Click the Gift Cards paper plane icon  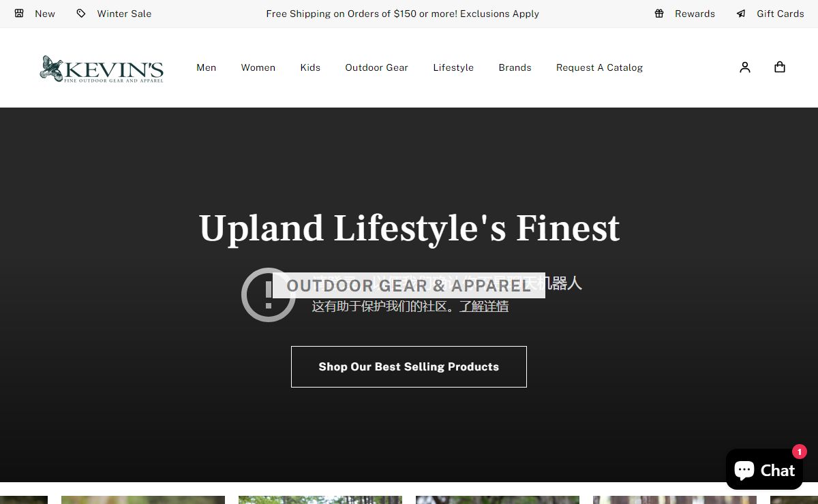click(741, 14)
